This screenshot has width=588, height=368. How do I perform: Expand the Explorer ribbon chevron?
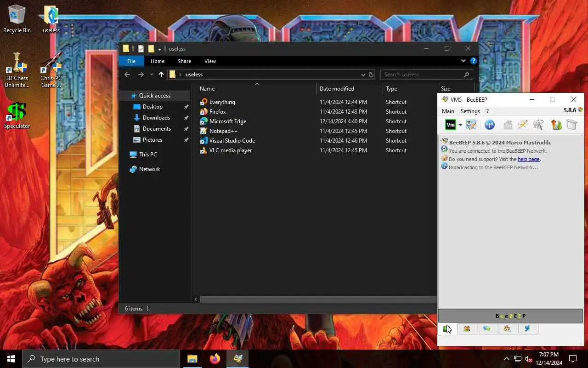coord(464,61)
